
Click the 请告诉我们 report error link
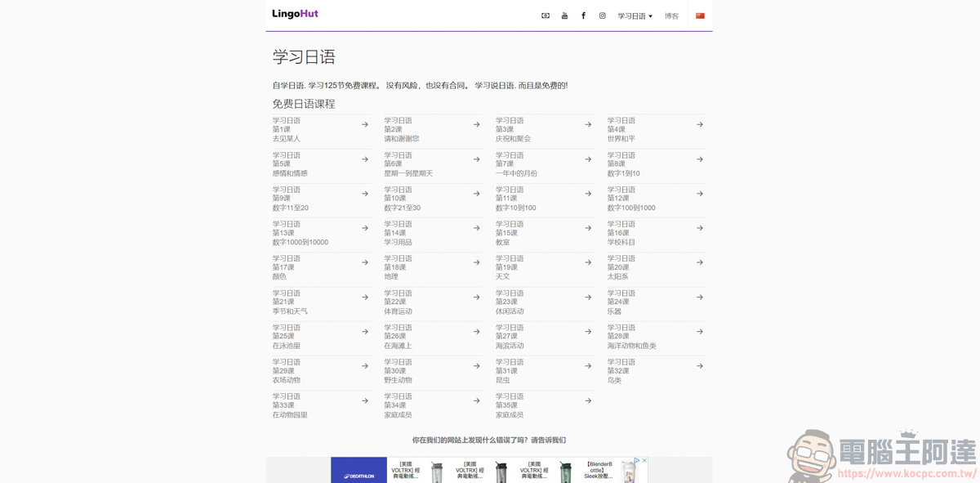coord(548,440)
